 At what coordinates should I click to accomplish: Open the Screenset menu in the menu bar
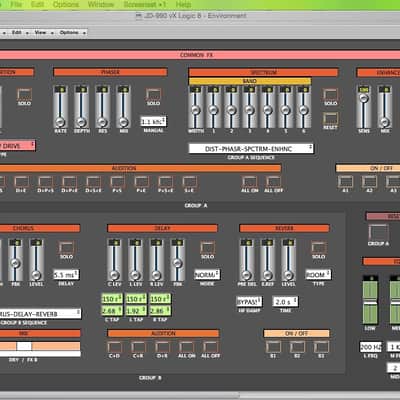(x=145, y=4)
